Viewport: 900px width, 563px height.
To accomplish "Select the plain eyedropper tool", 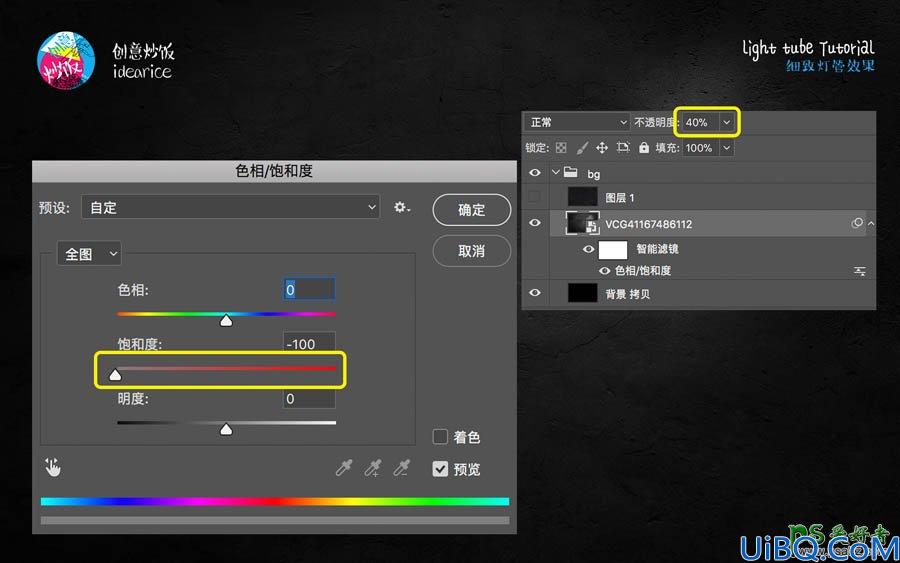I will coord(344,468).
